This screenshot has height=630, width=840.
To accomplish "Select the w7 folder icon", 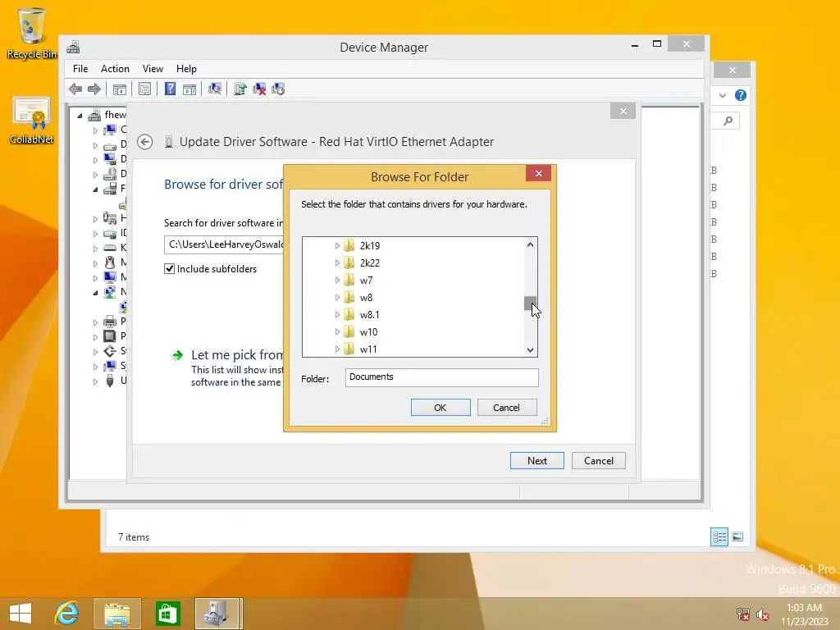I will tap(349, 280).
